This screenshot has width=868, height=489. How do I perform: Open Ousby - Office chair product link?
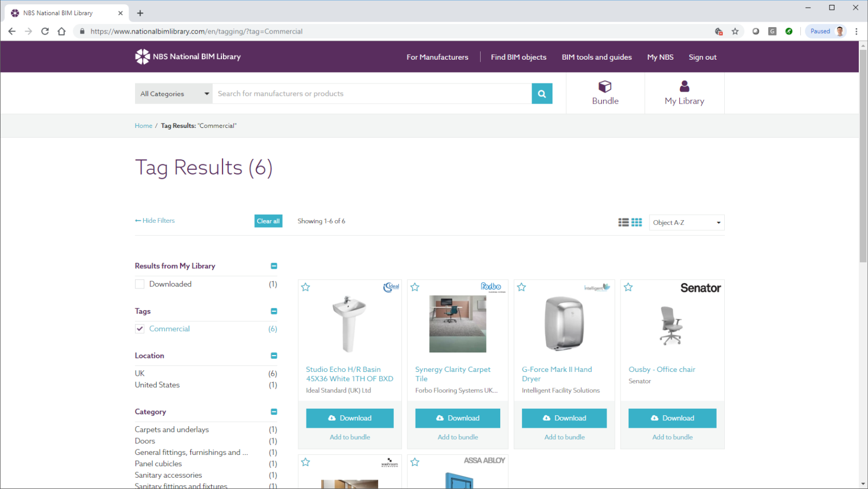coord(662,370)
